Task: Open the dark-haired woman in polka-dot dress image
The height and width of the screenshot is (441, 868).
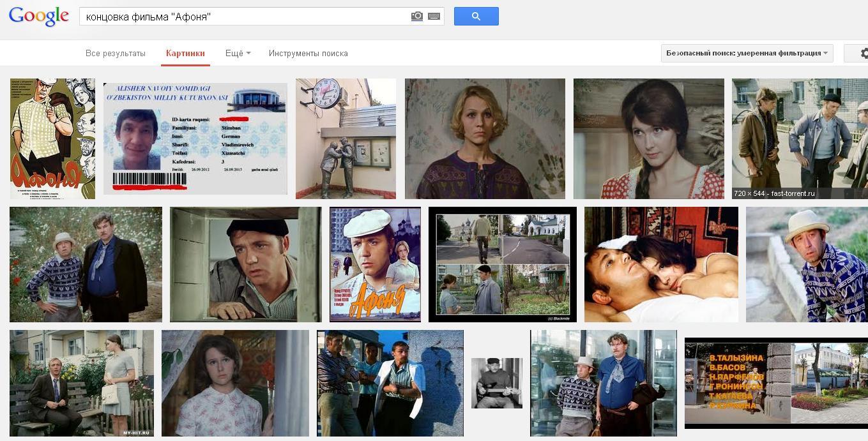Action: [x=649, y=138]
